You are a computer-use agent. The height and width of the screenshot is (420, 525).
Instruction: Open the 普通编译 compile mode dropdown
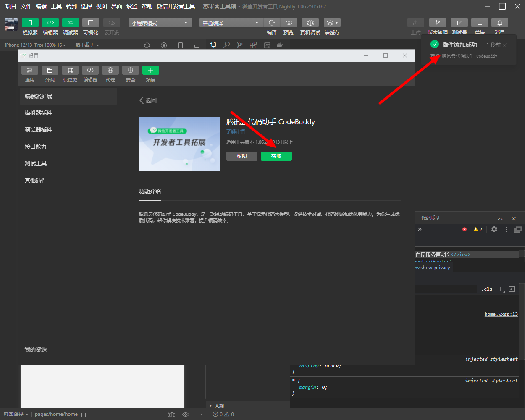pos(231,23)
